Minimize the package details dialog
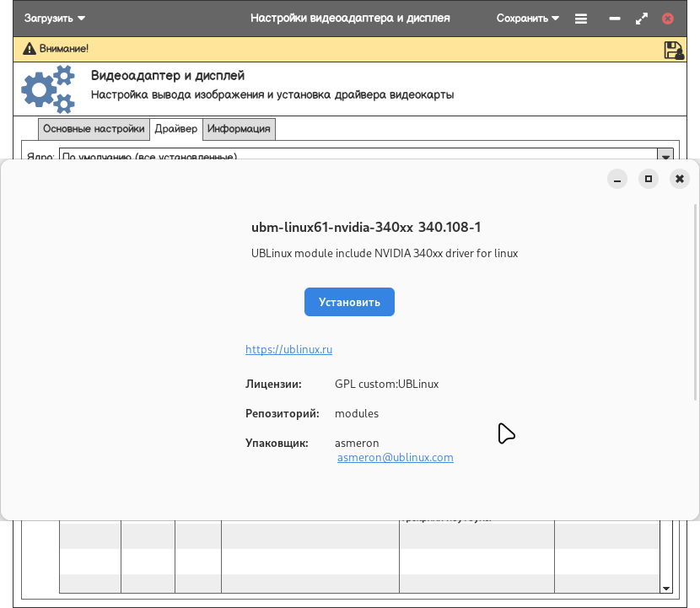This screenshot has height=608, width=700. click(x=617, y=179)
